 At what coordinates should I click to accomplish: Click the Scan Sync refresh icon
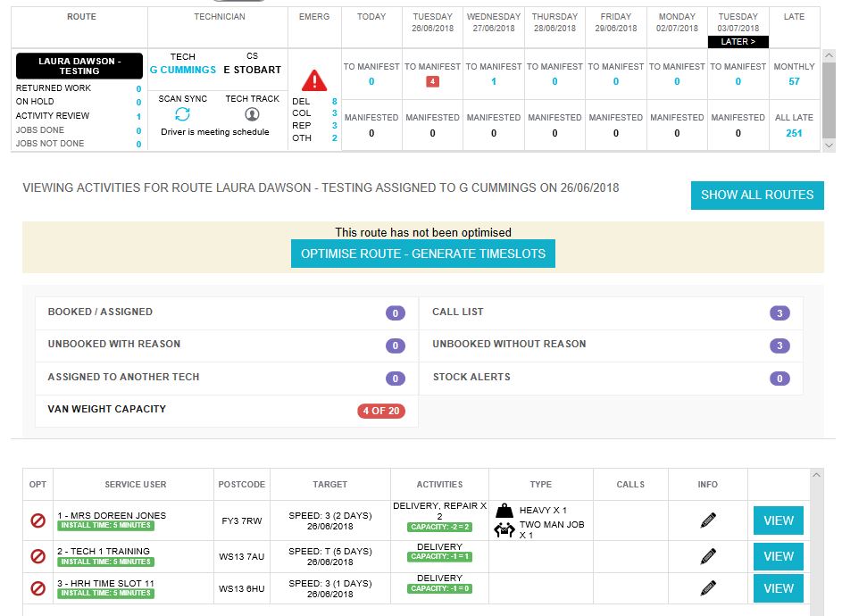[182, 114]
